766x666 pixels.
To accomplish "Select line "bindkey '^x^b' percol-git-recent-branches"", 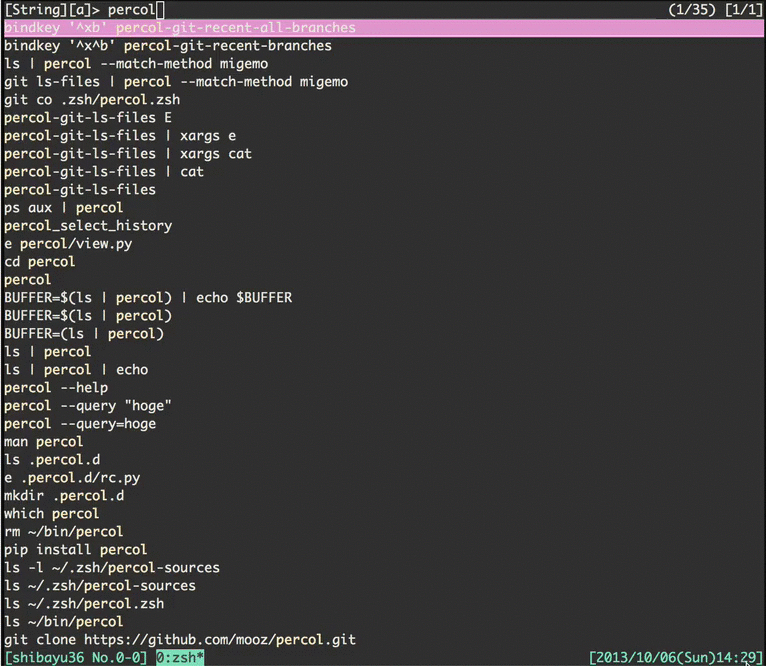I will [168, 46].
